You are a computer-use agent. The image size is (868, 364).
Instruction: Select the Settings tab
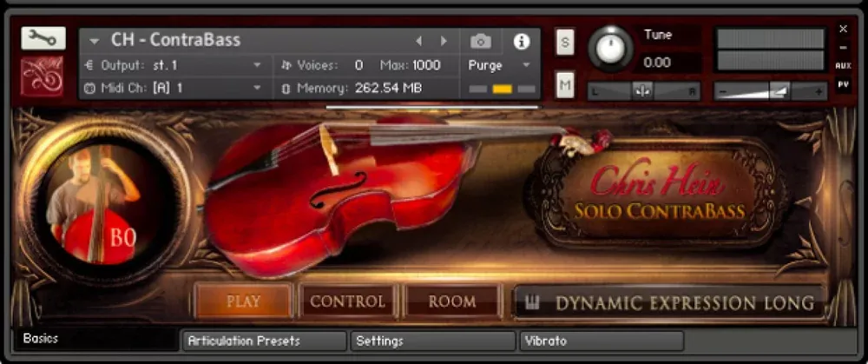(433, 341)
